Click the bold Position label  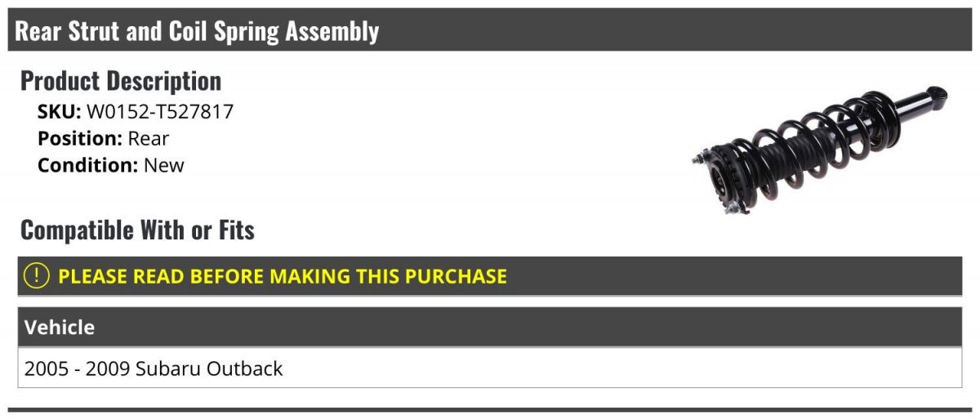[80, 139]
